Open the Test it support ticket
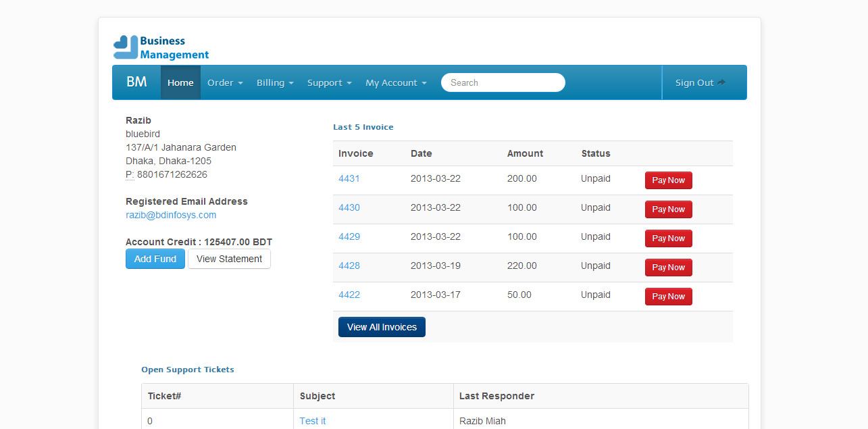 point(313,421)
